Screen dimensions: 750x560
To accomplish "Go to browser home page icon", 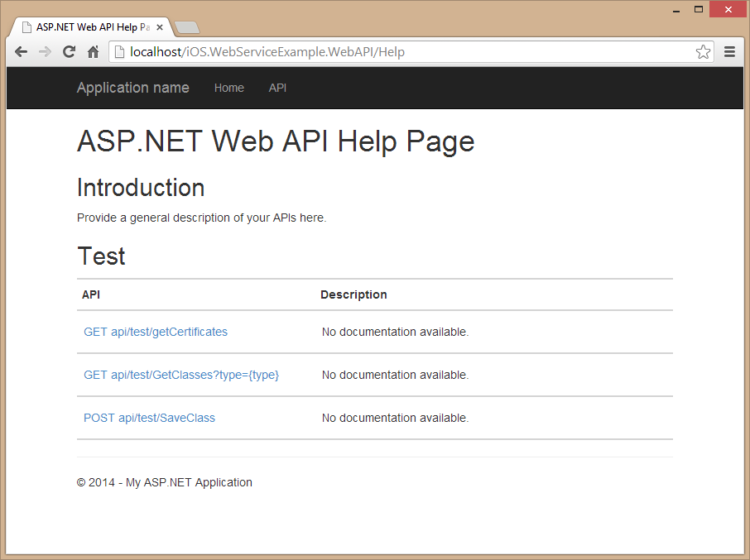I will (94, 51).
